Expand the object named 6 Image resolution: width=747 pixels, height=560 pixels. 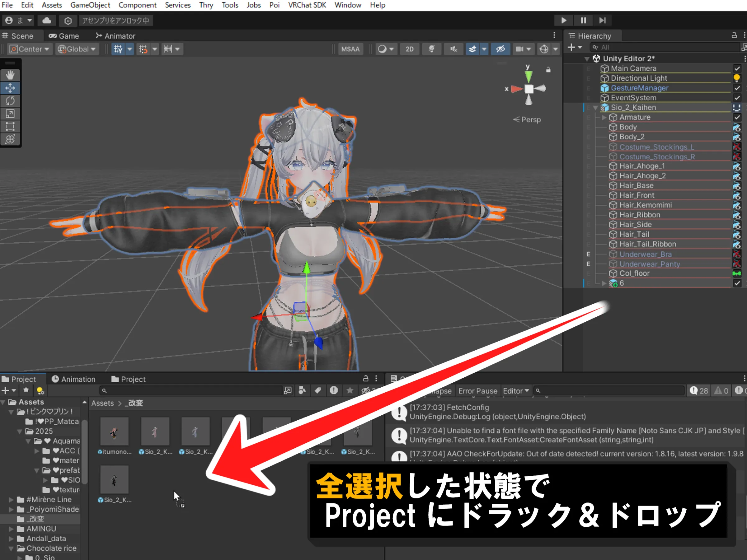click(x=604, y=283)
